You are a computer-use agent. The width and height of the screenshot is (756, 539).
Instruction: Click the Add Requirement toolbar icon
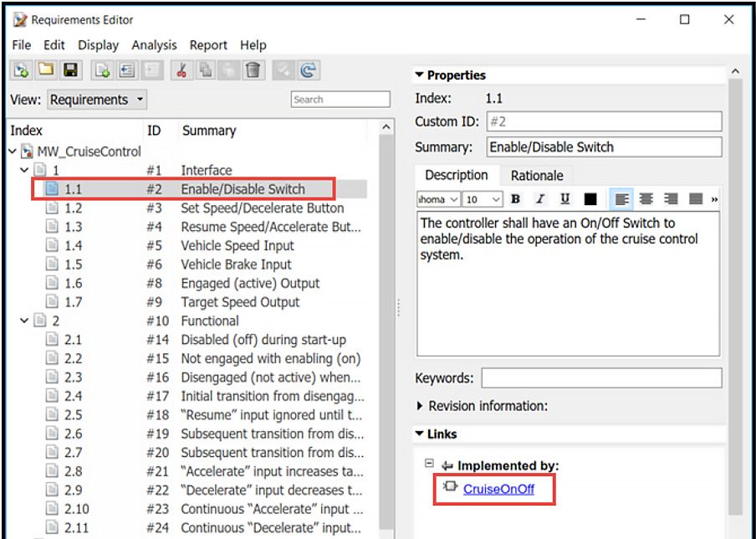104,73
